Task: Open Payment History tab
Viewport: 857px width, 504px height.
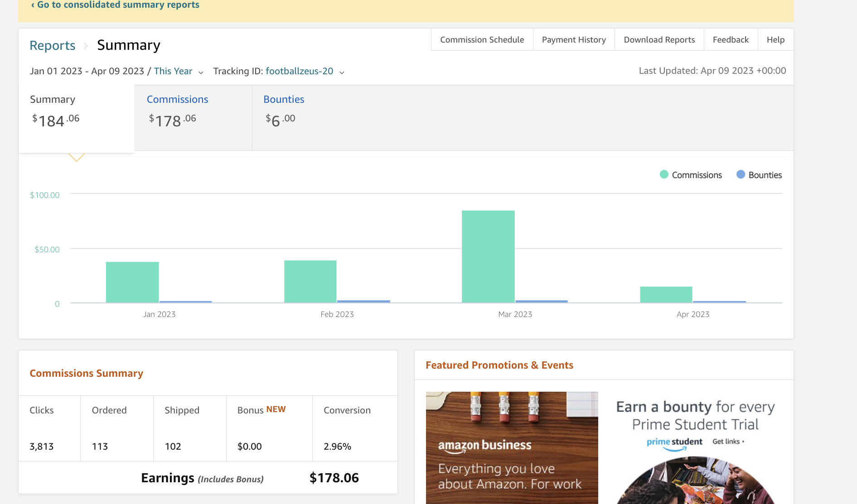Action: click(574, 40)
